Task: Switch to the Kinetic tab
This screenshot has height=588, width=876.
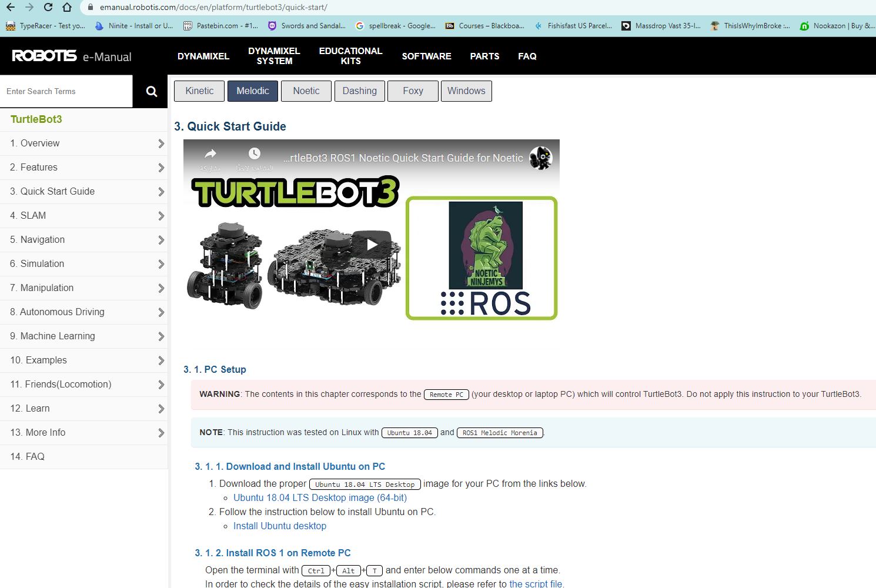Action: [199, 91]
